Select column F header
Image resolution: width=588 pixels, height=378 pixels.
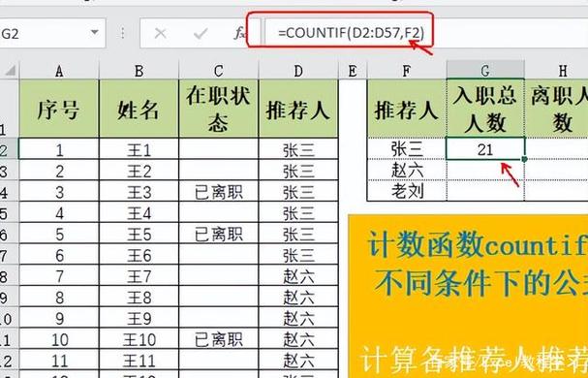pos(407,71)
